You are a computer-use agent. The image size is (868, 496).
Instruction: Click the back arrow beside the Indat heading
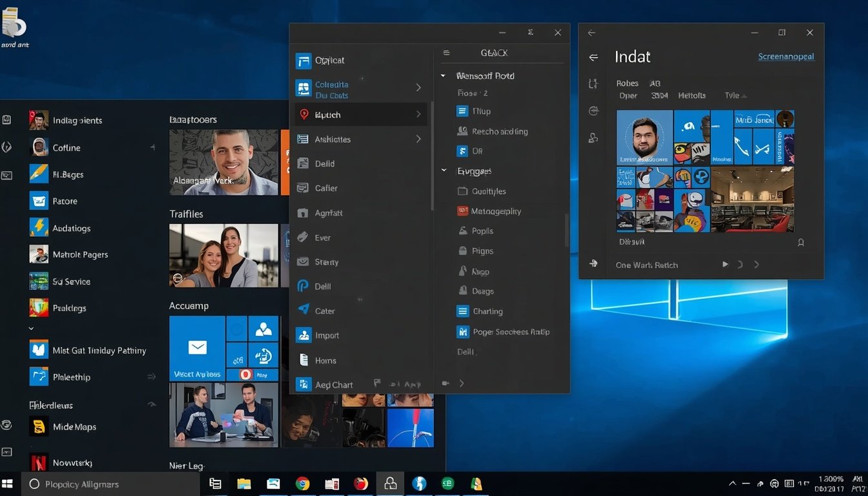[594, 57]
